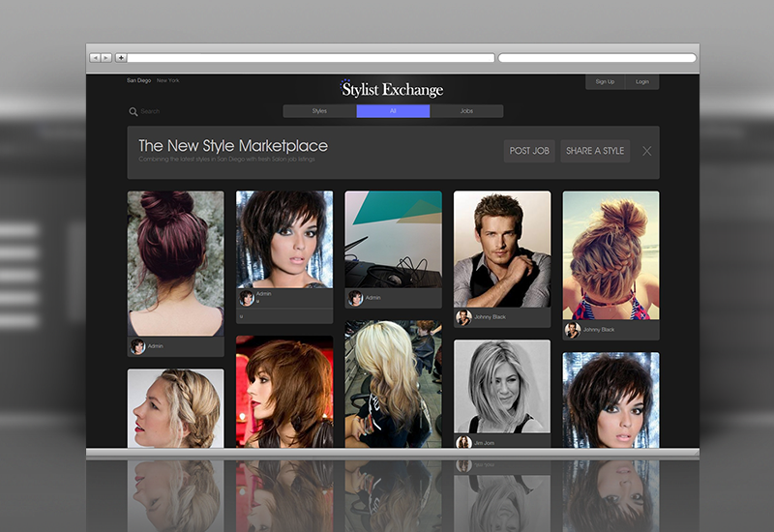The image size is (774, 532).
Task: Open the dark shaggy bob photo in top row
Action: point(284,239)
